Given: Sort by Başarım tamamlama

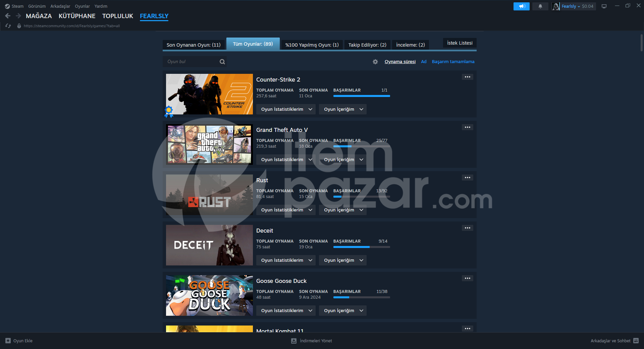Looking at the screenshot, I should 453,62.
